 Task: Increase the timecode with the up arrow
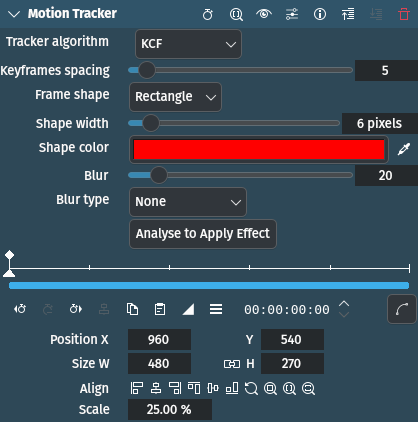(344, 304)
